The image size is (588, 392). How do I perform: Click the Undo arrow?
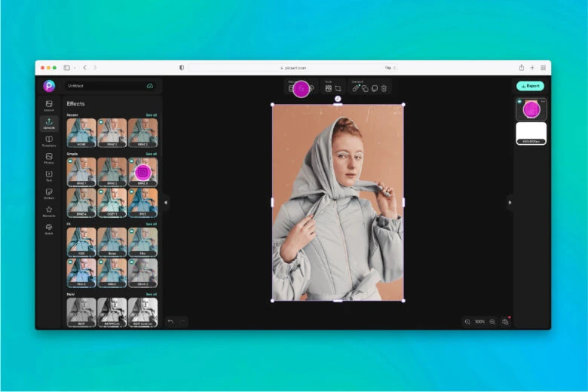click(x=170, y=322)
